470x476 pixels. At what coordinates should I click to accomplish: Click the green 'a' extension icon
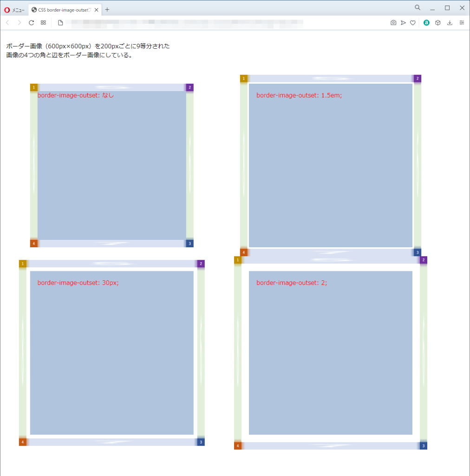426,23
